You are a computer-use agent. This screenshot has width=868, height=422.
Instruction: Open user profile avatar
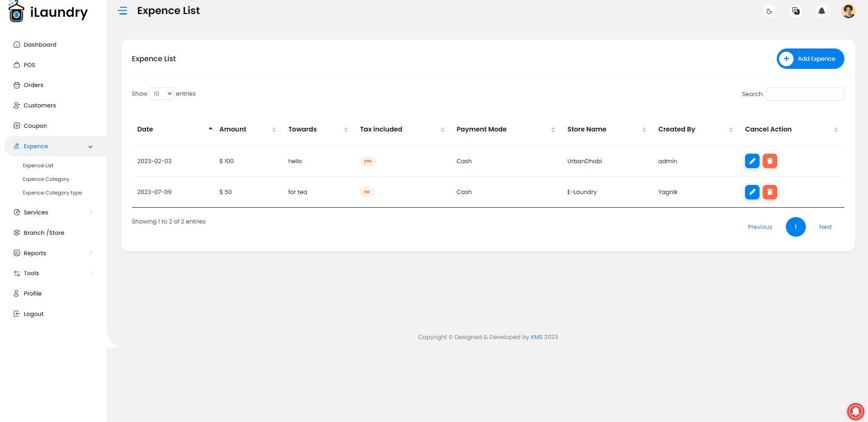pos(848,11)
